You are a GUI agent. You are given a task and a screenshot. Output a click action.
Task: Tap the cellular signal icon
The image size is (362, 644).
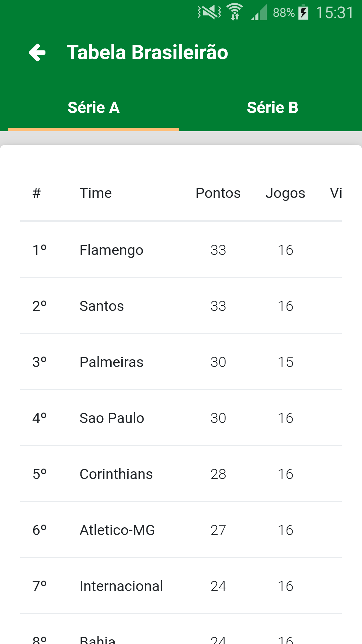coord(259,13)
